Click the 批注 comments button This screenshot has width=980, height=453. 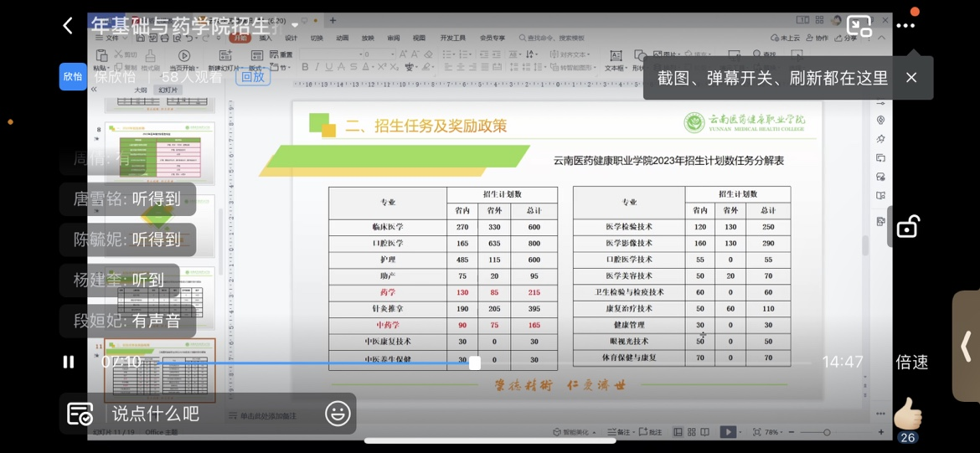pos(652,432)
